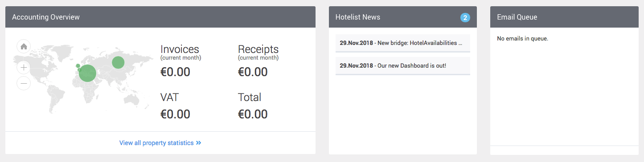Open the HotelAvailabilities new bridge news item

[403, 43]
